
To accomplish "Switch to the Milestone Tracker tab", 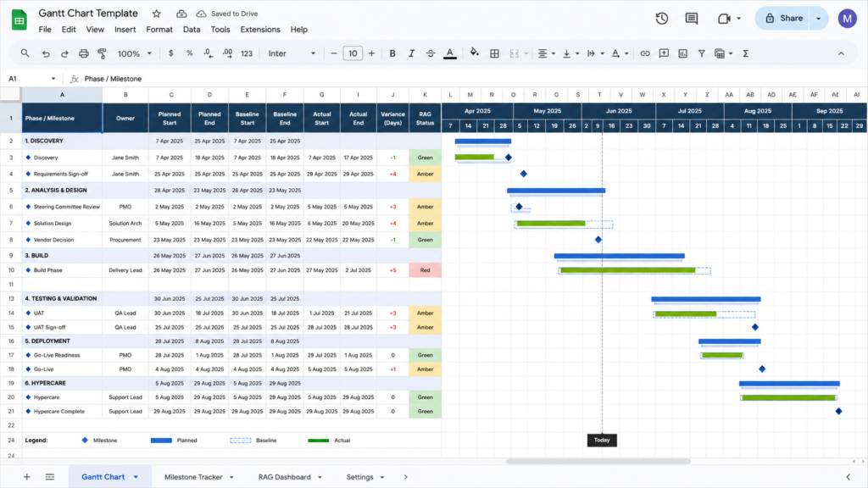I will coord(193,477).
